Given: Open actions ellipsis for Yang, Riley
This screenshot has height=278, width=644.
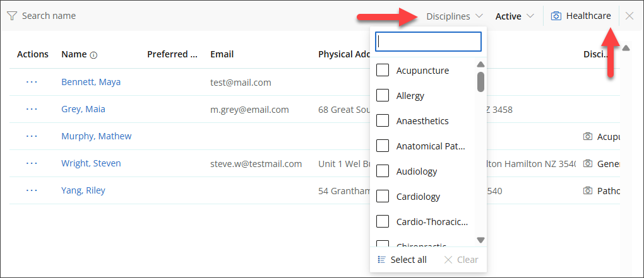Looking at the screenshot, I should click(32, 190).
